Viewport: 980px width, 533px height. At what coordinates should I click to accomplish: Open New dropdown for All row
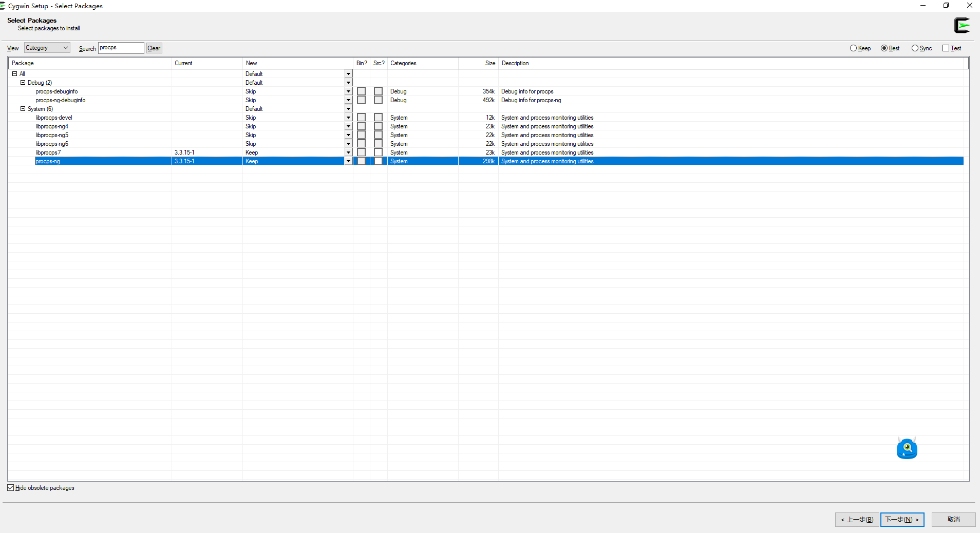click(x=348, y=74)
